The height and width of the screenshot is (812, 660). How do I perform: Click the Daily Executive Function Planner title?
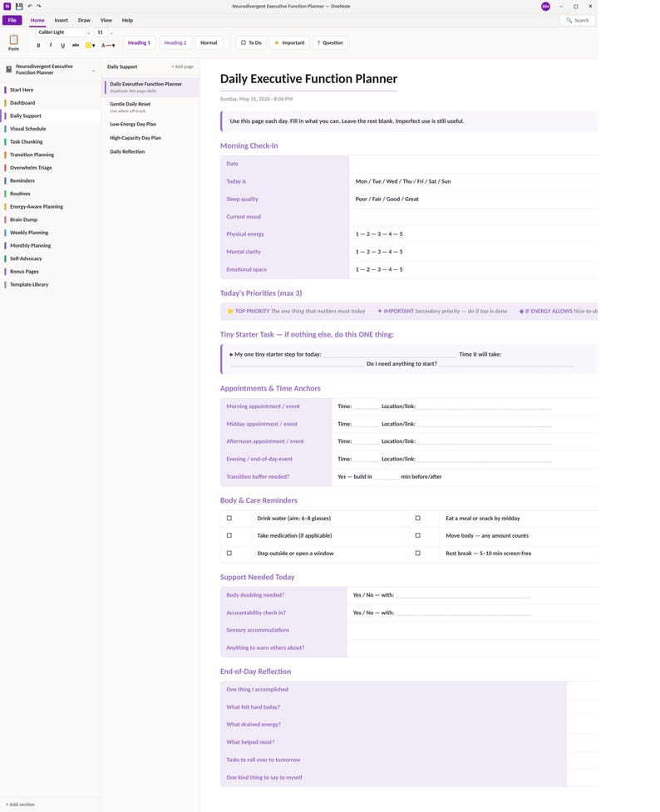coord(308,79)
